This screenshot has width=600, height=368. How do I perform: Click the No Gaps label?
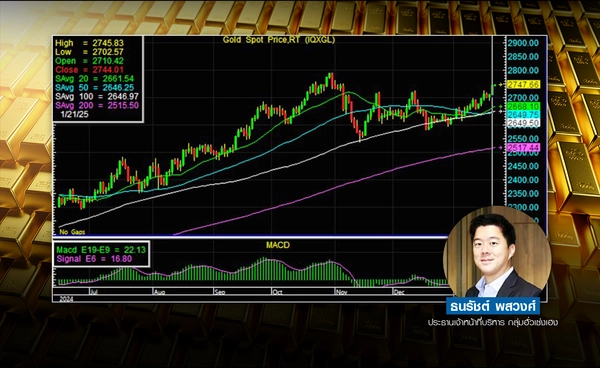click(72, 232)
